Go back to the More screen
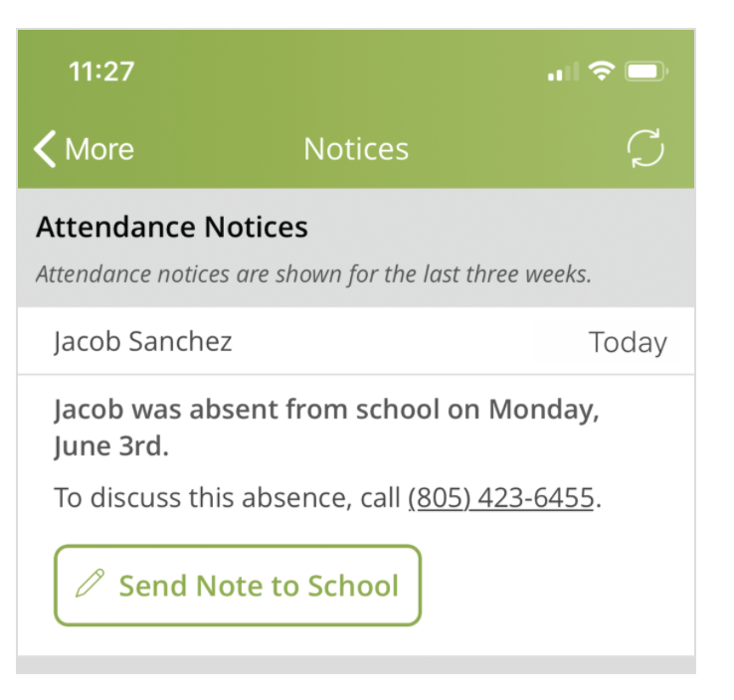The width and height of the screenshot is (734, 700). click(x=85, y=149)
